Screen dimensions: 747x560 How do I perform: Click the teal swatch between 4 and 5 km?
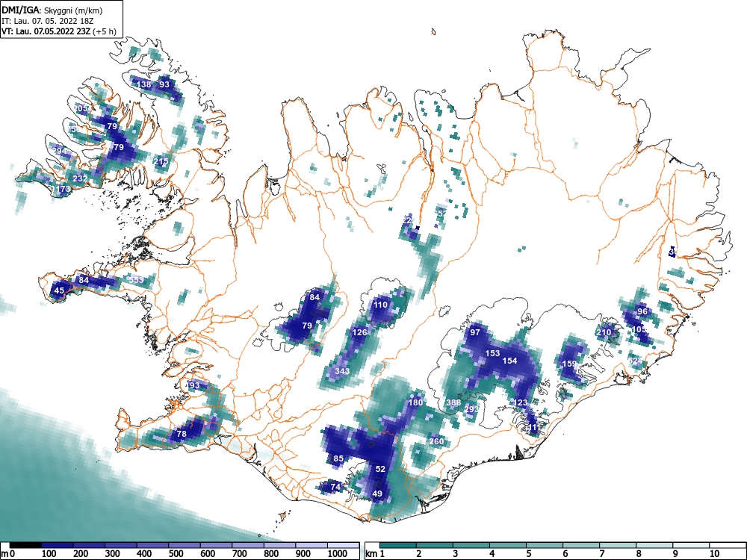(508, 545)
